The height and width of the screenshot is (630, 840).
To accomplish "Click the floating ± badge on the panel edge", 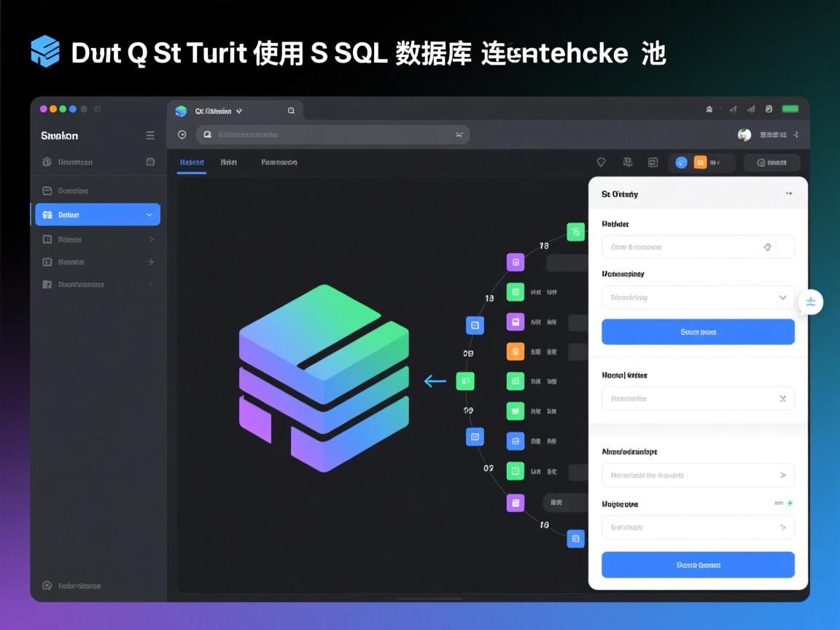I will click(810, 301).
